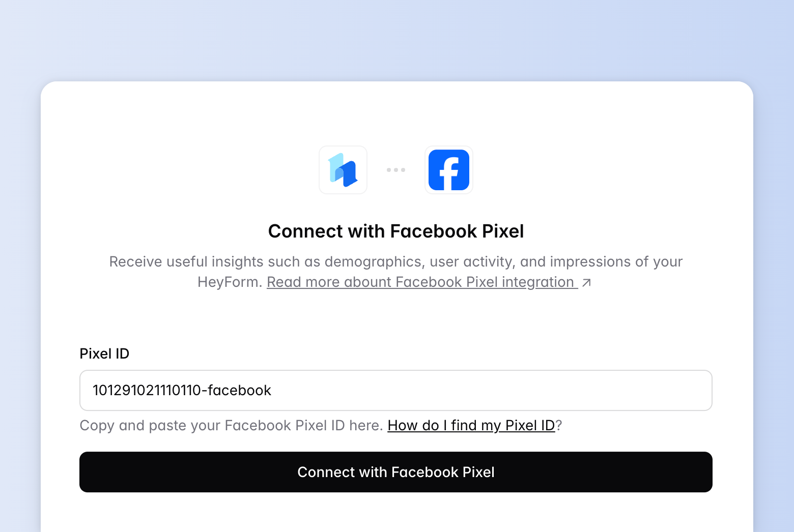Click the Receive useful insights description line
This screenshot has width=794, height=532.
396,261
